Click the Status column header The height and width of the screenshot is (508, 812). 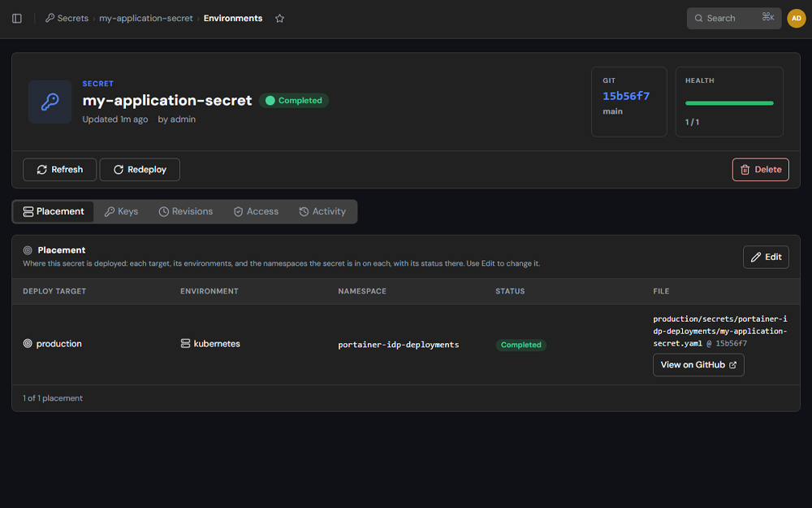coord(510,291)
